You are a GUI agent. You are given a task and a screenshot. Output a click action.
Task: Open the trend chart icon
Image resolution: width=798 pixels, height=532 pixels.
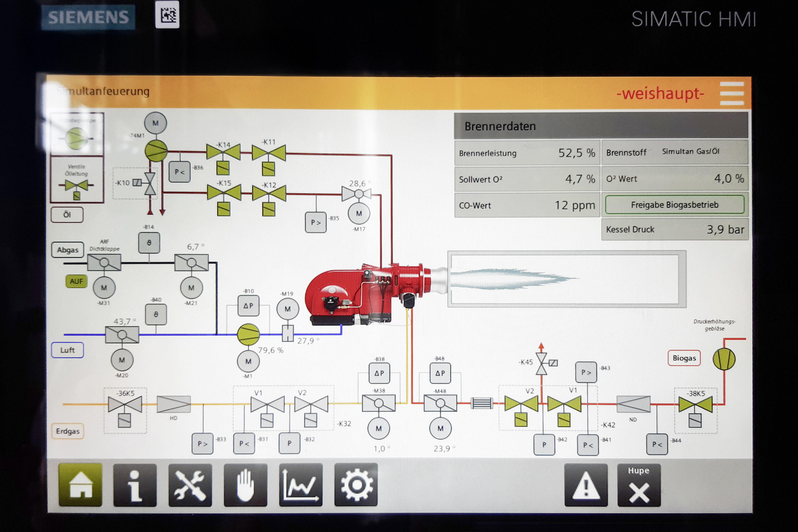[301, 485]
